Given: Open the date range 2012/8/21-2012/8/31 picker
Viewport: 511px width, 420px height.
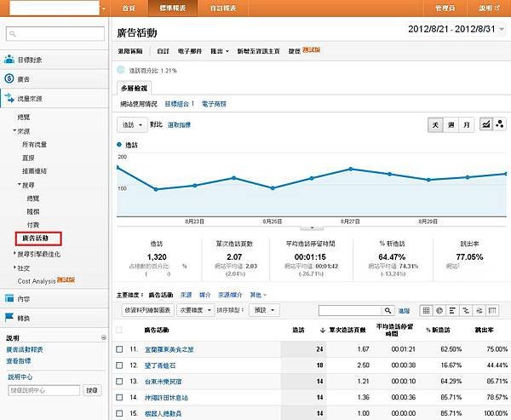Looking at the screenshot, I should point(456,29).
